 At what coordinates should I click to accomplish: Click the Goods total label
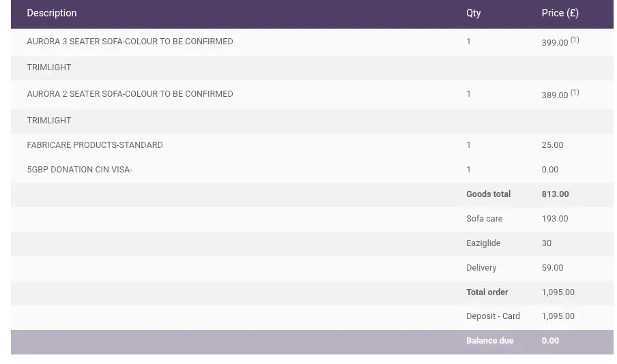(488, 194)
